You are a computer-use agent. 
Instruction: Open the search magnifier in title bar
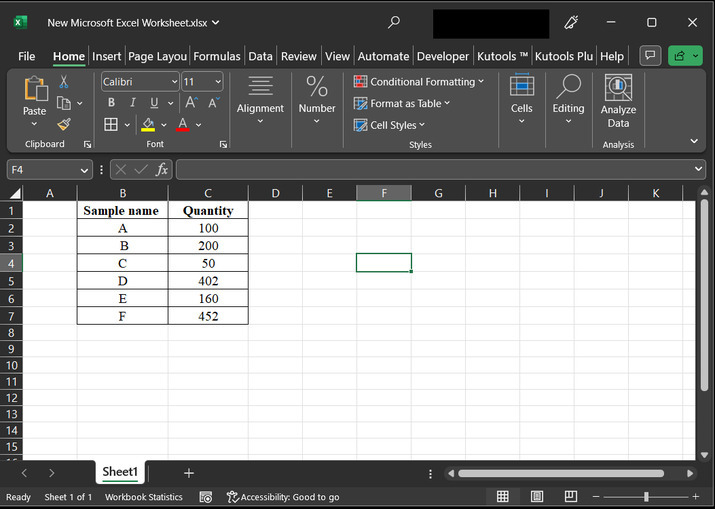click(x=394, y=22)
